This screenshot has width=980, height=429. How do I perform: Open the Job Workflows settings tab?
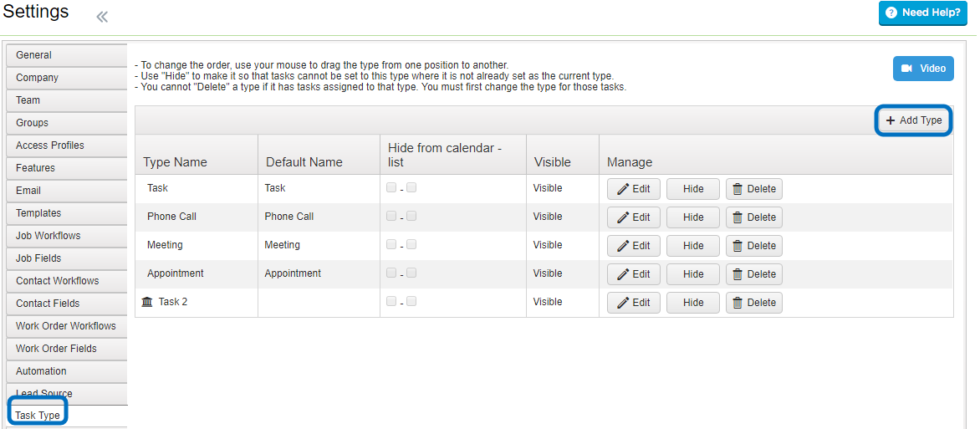(67, 236)
